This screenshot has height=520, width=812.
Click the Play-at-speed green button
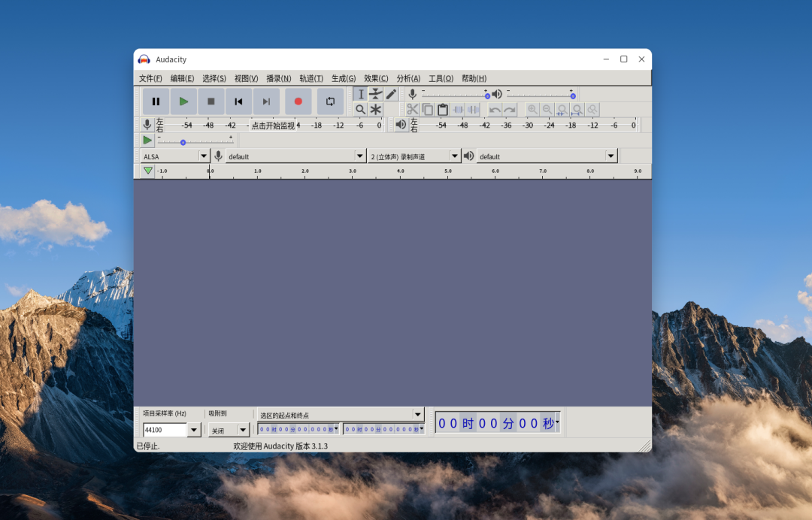click(x=147, y=141)
